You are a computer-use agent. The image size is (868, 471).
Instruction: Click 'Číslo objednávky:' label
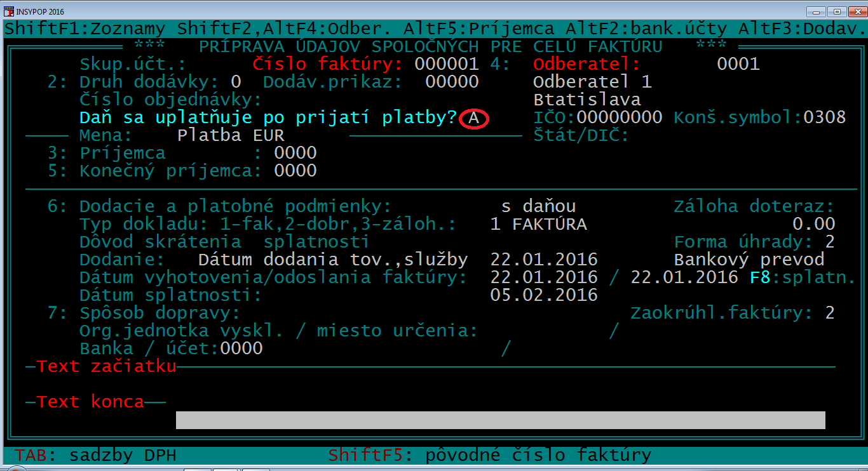click(171, 100)
